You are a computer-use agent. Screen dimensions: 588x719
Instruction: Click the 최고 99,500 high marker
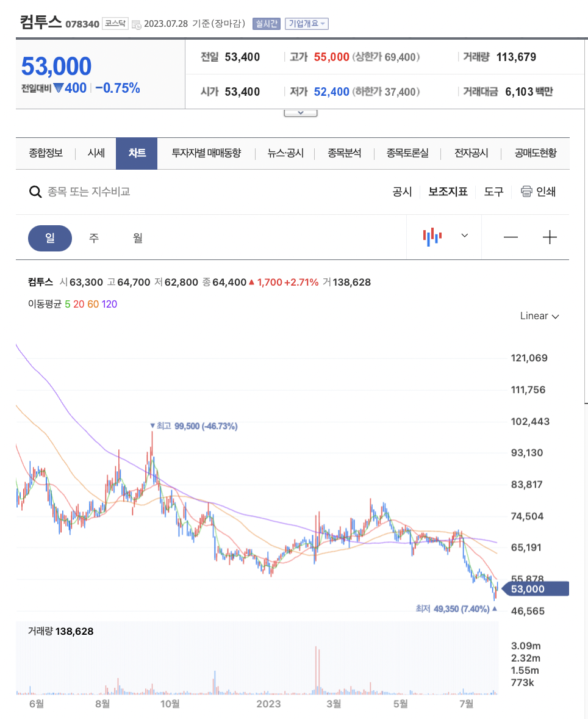194,426
